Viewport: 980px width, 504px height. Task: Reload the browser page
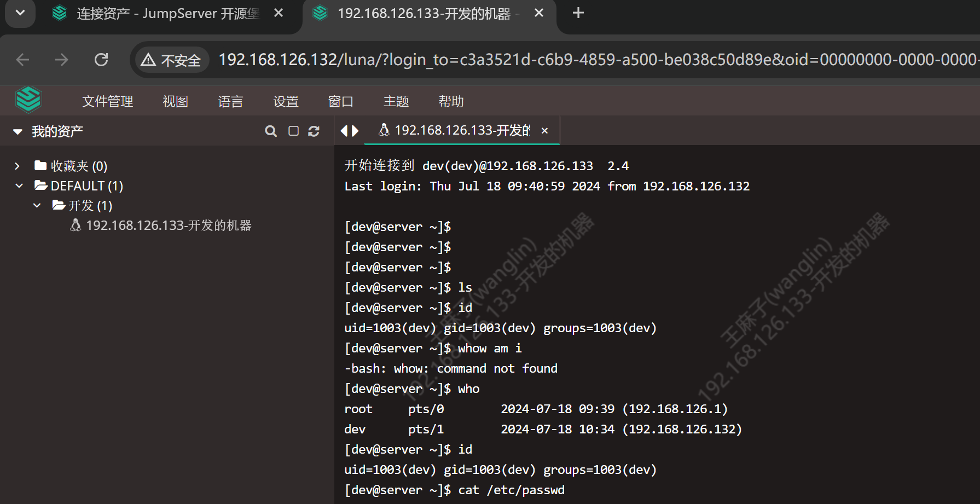101,60
